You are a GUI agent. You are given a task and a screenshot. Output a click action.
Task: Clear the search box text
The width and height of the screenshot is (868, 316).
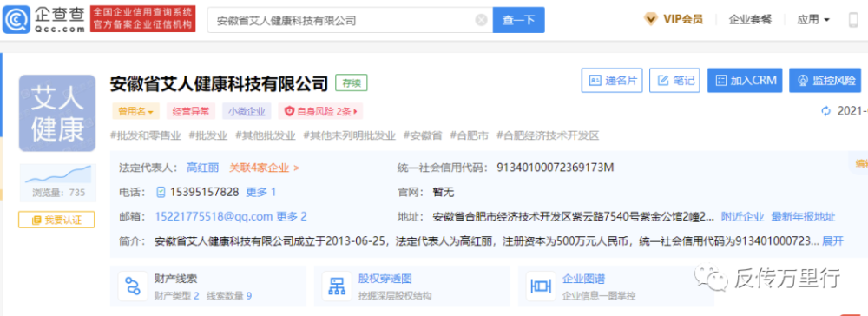pos(481,21)
